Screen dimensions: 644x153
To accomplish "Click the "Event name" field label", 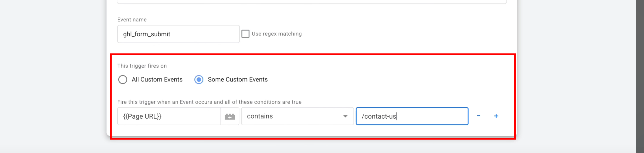I will click(x=132, y=20).
